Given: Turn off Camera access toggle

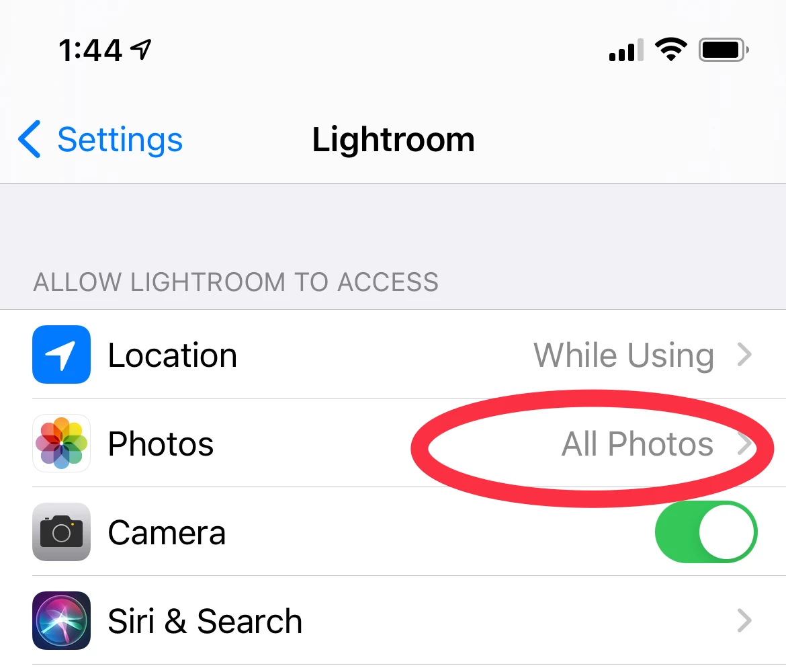Looking at the screenshot, I should 706,532.
